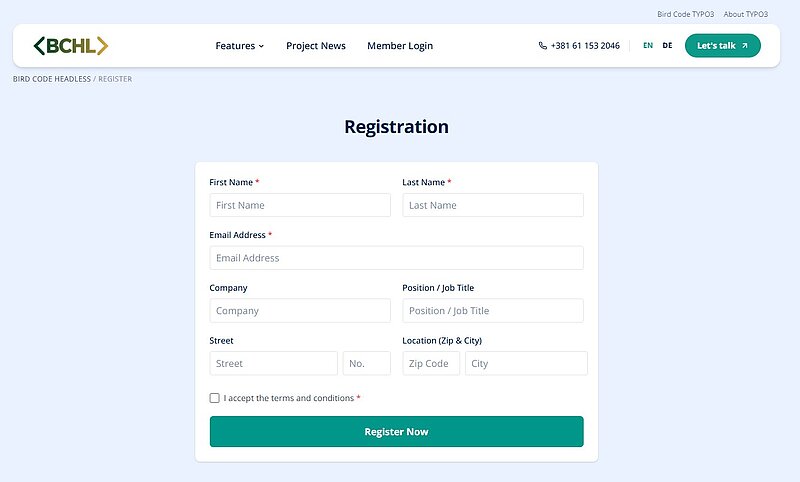
Task: Focus the Zip Code field
Action: [x=431, y=364]
